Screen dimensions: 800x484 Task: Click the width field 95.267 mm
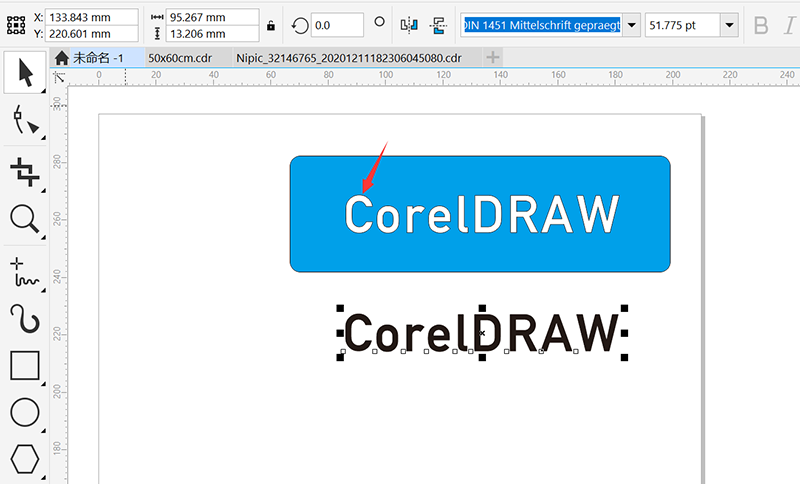212,17
